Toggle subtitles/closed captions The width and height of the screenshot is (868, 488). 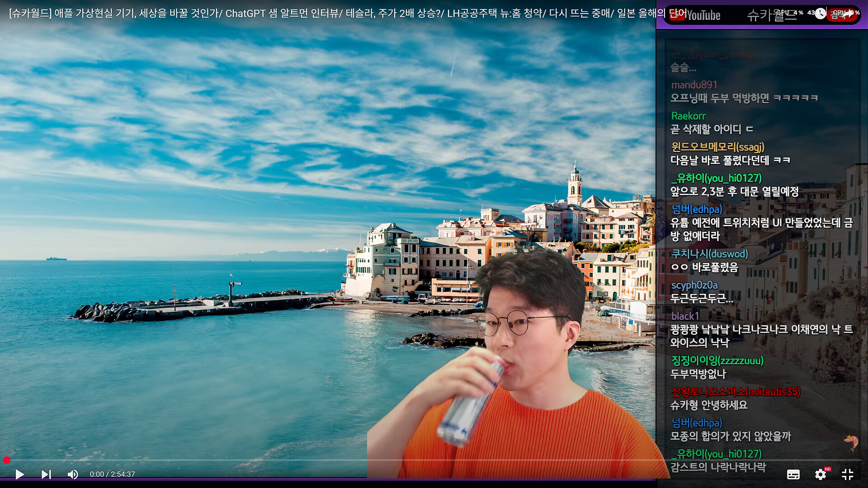[x=793, y=474]
